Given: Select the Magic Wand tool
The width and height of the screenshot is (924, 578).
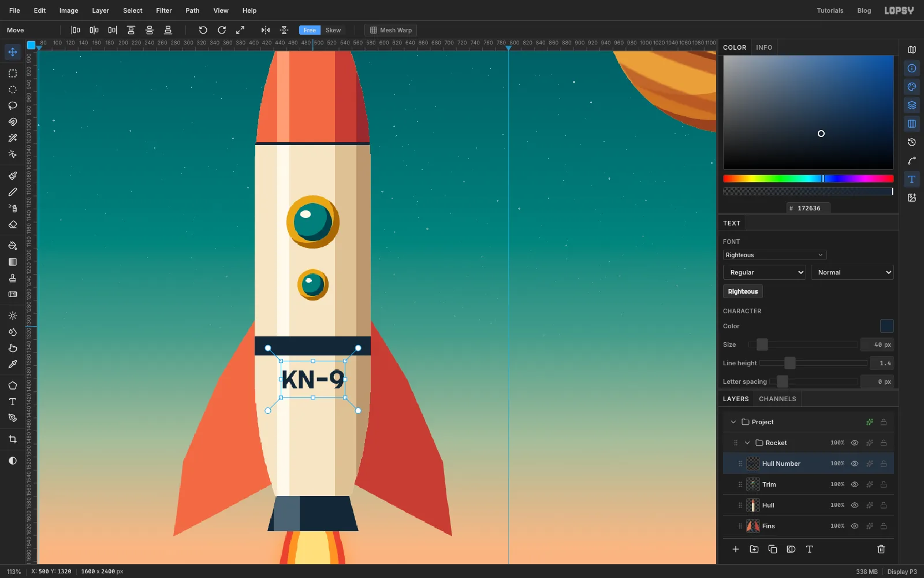Looking at the screenshot, I should (x=12, y=138).
